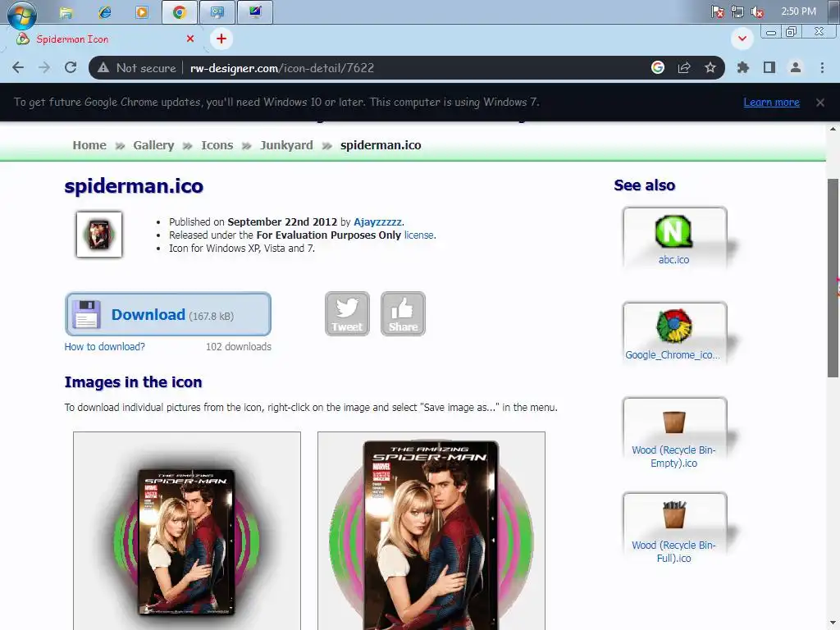
Task: Go back to the previous page
Action: coord(18,67)
